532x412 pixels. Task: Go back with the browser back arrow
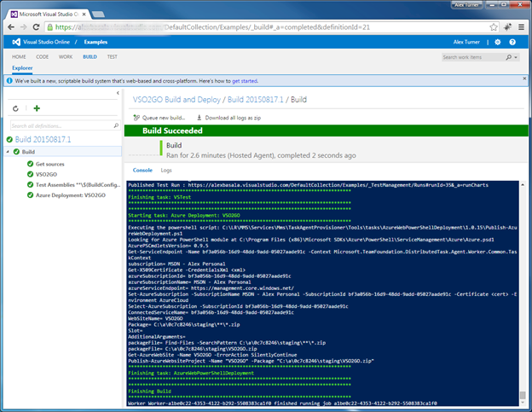[11, 27]
